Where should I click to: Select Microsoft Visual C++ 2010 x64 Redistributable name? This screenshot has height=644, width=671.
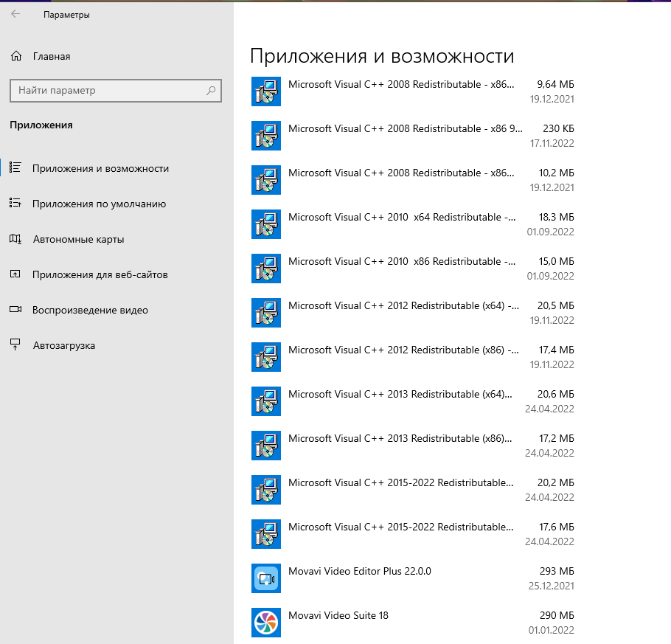coord(402,217)
